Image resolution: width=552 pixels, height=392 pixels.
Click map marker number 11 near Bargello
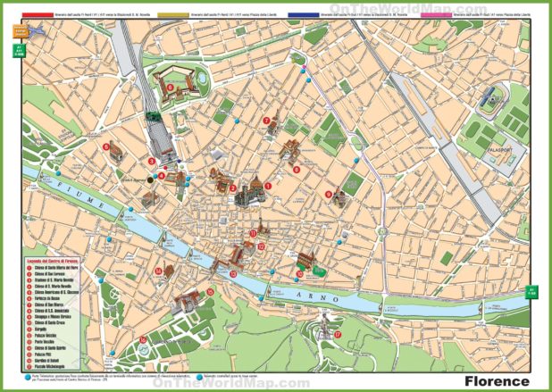click(253, 233)
